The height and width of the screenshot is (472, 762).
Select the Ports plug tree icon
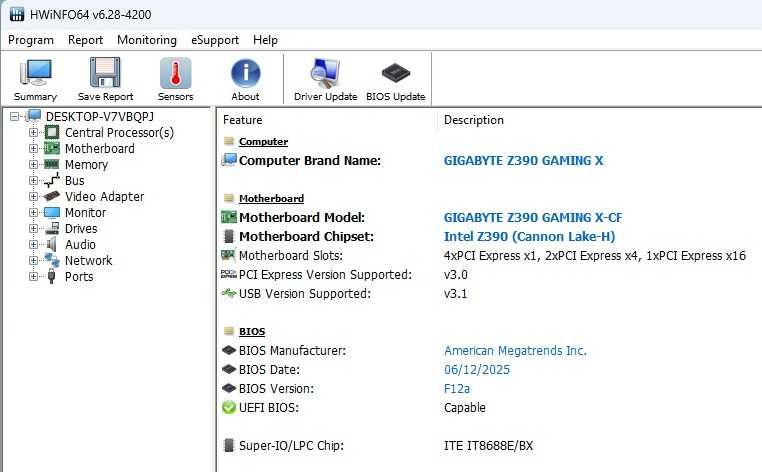(52, 276)
